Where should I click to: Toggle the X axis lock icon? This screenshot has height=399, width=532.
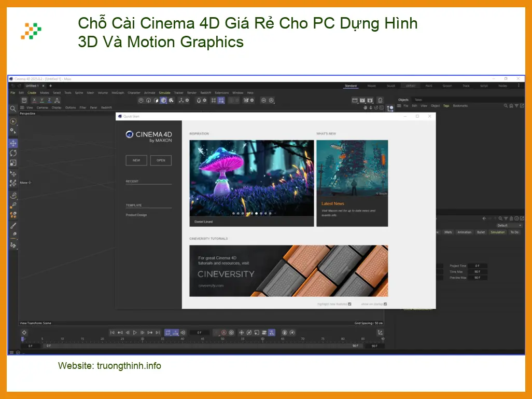click(x=34, y=100)
